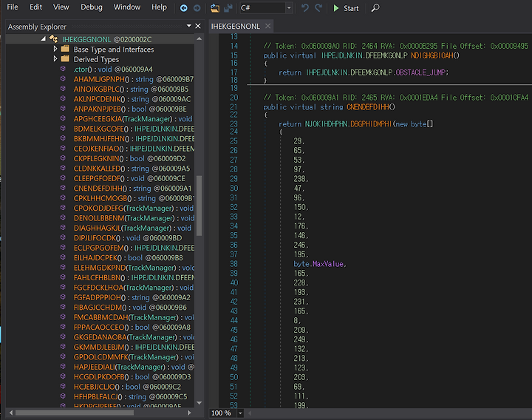Click DBGPHIDMPHI method reference in code
The height and width of the screenshot is (420, 532).
[x=371, y=124]
